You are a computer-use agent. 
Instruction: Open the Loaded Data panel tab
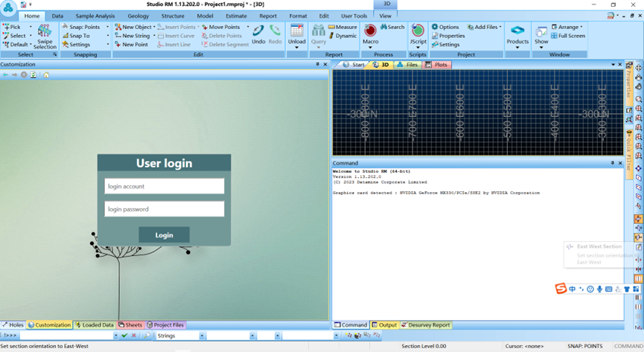95,325
